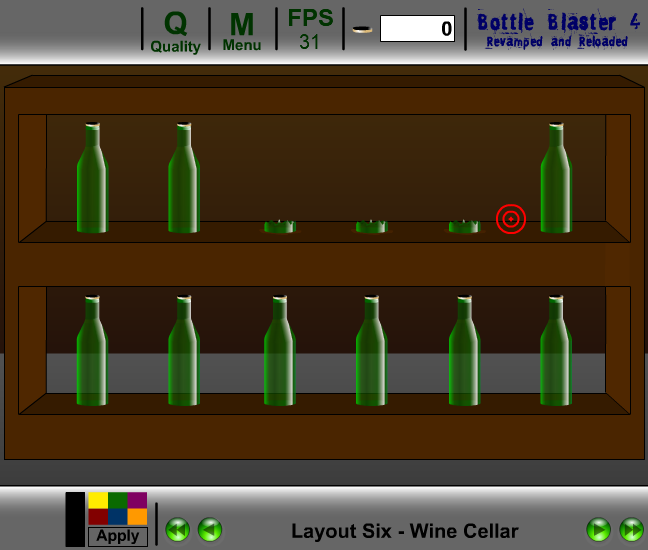Shoot the first bottle on the bottom shelf
This screenshot has width=648, height=550.
[x=93, y=350]
